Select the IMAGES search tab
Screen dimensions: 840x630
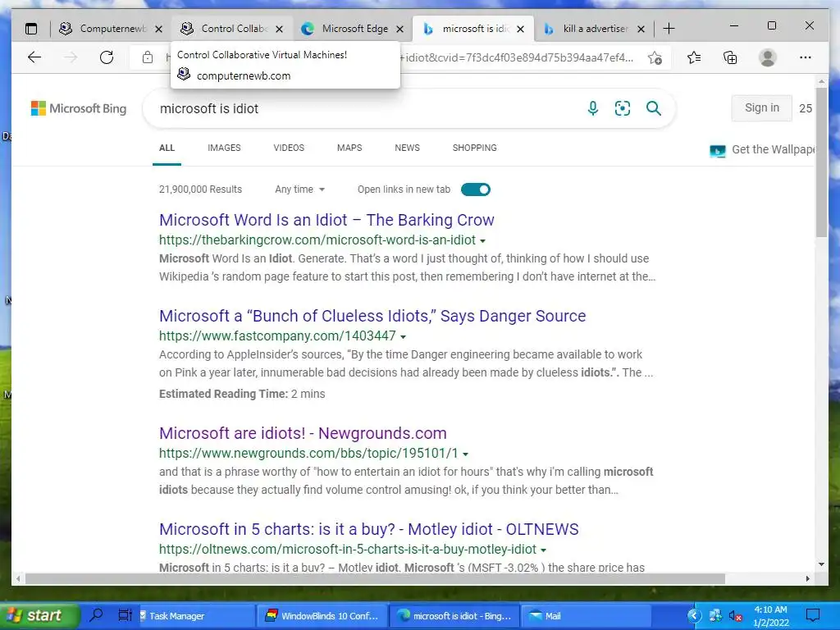[x=224, y=148]
